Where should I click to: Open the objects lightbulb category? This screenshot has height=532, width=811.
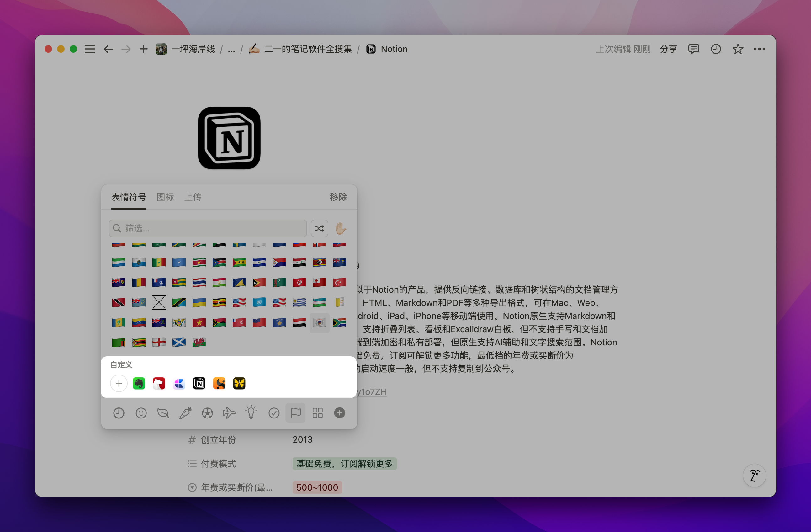tap(251, 412)
